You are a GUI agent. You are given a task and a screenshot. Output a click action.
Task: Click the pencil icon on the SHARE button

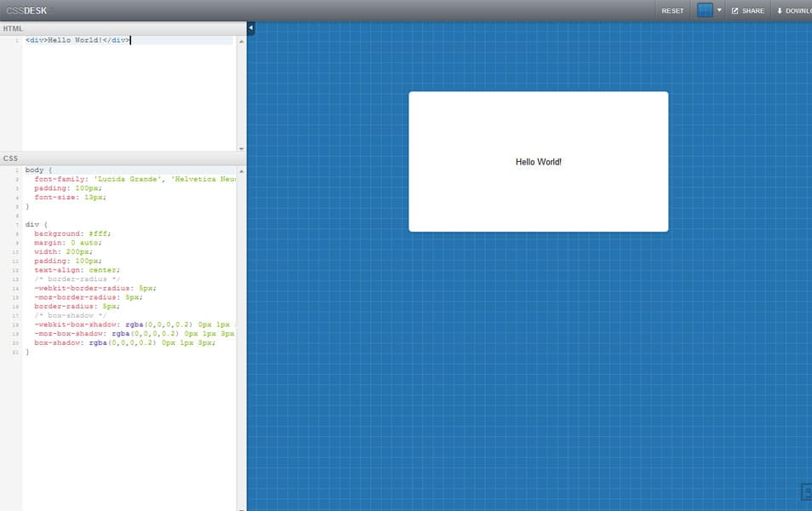click(737, 10)
